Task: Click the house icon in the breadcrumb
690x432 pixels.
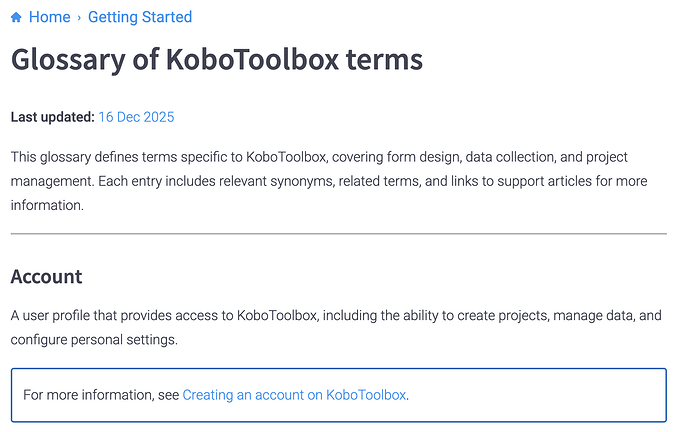Action: (x=16, y=17)
